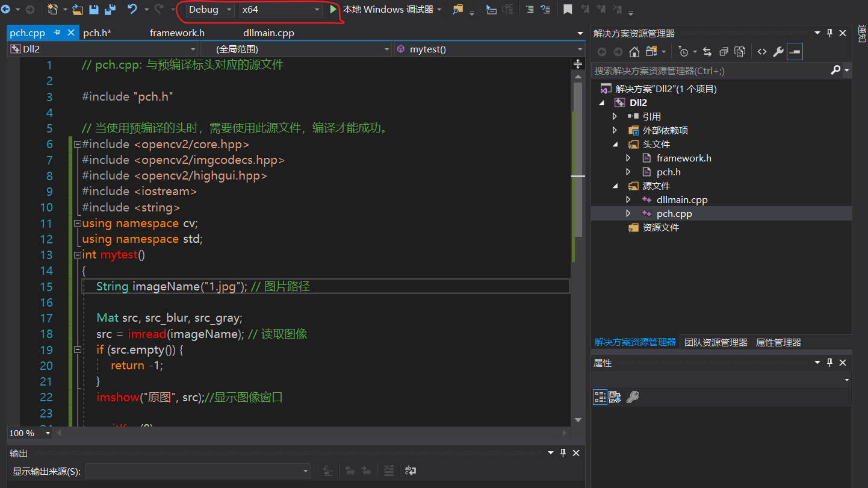Click the Undo arrow icon

(x=133, y=10)
